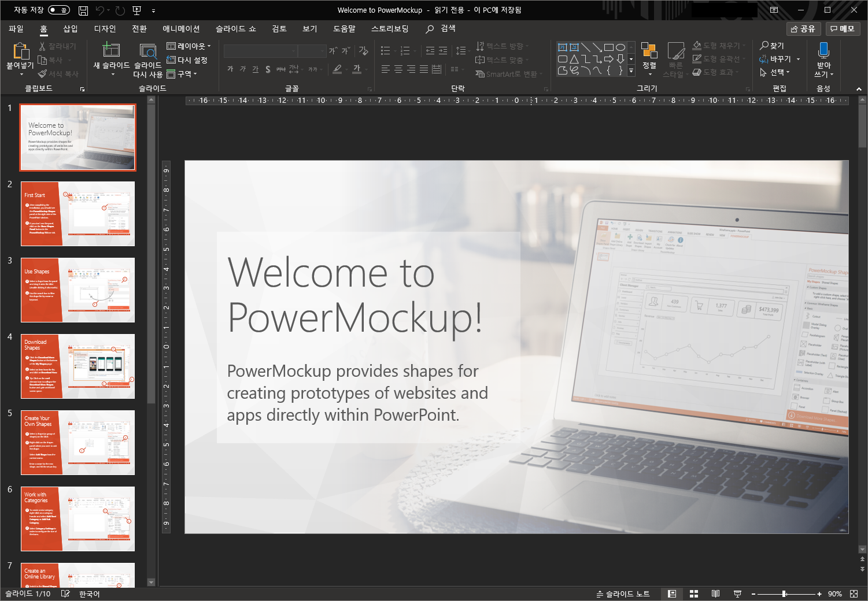Toggle Slide Notes (슬라이드 노트) pane
Image resolution: width=868 pixels, height=601 pixels.
click(623, 593)
